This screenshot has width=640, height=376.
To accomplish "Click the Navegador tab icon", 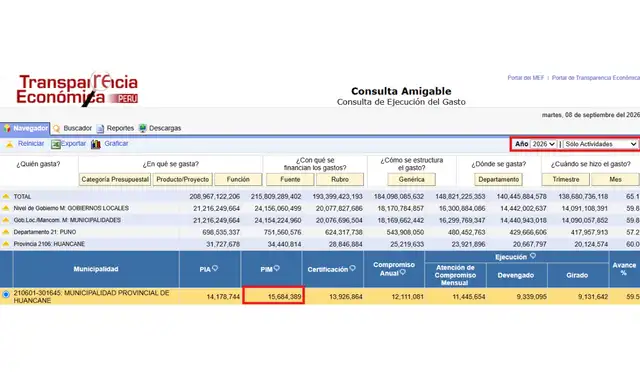I will pyautogui.click(x=7, y=128).
